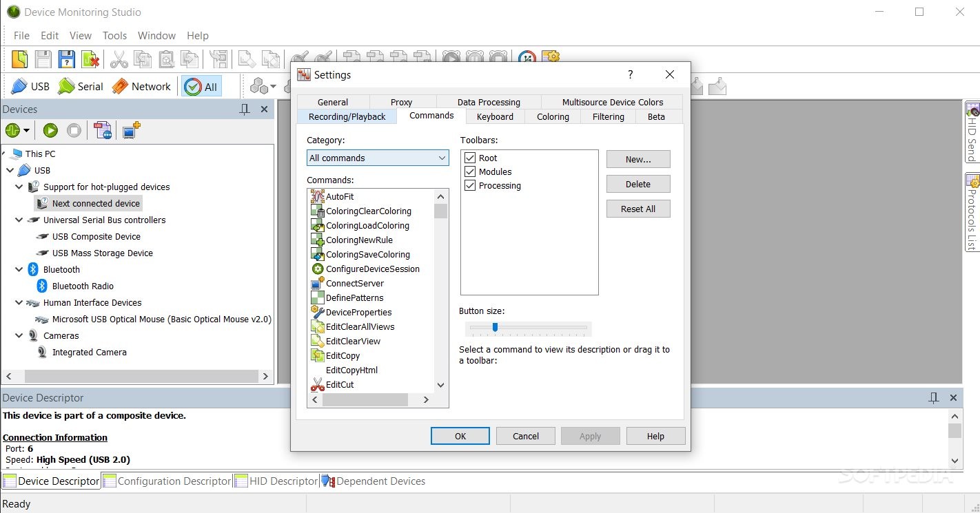Open the Tools menu
The image size is (980, 513).
114,35
